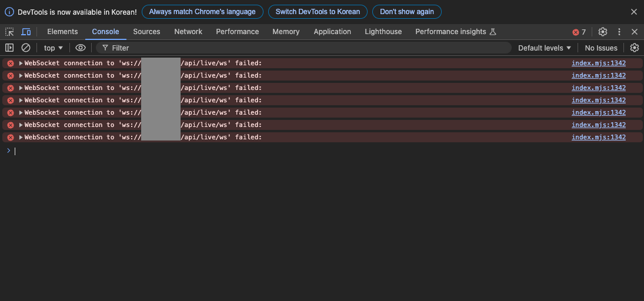Click Switch DevTools to Korean
This screenshot has width=644, height=301.
pos(318,12)
